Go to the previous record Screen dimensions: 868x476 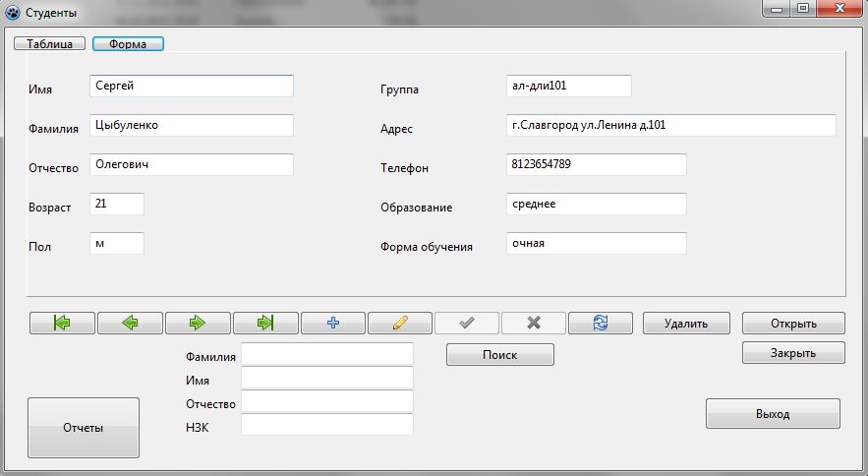tap(130, 323)
